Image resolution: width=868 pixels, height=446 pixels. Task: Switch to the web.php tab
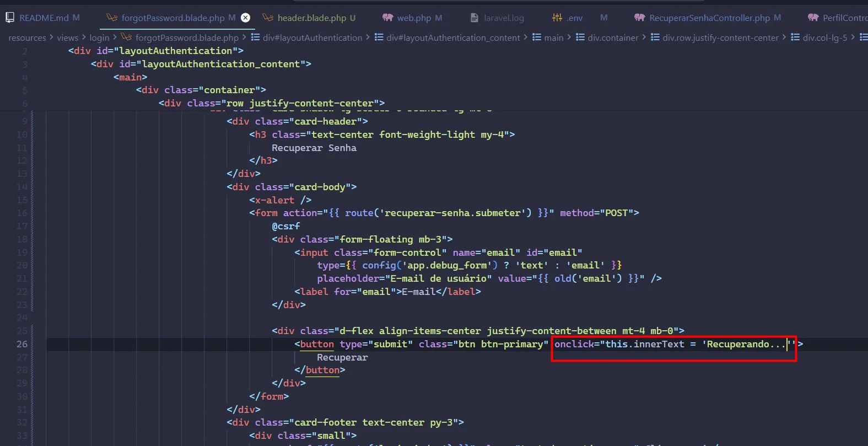click(414, 18)
